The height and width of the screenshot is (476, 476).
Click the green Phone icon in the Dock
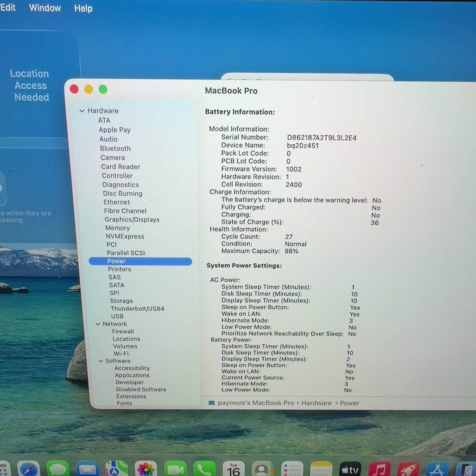[205, 469]
